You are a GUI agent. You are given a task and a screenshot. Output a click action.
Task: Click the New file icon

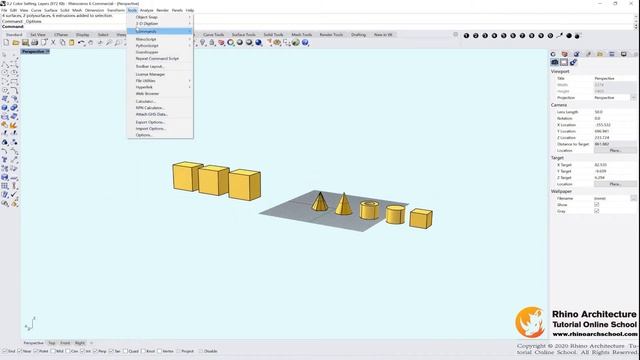click(x=6, y=42)
